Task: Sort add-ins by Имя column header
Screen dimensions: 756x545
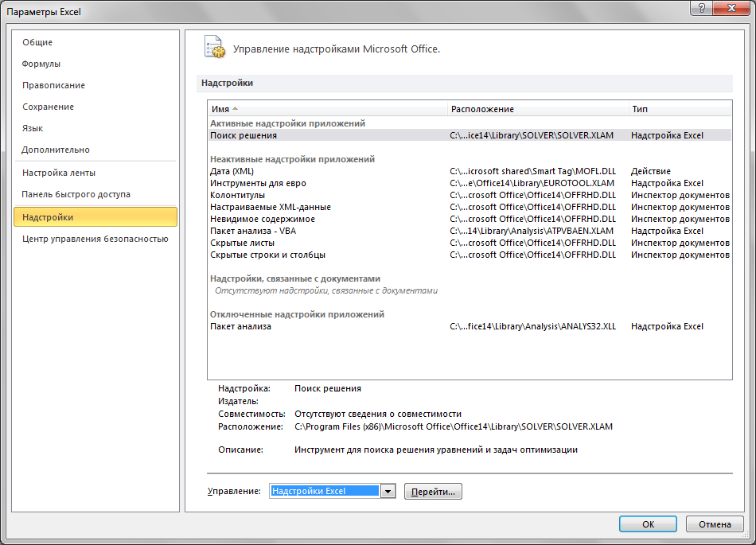Action: (x=327, y=109)
